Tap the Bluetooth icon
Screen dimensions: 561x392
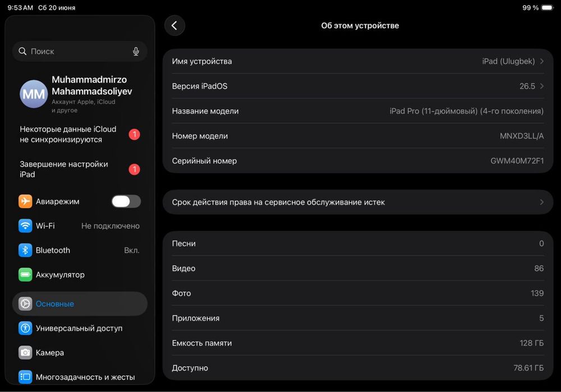pos(25,250)
